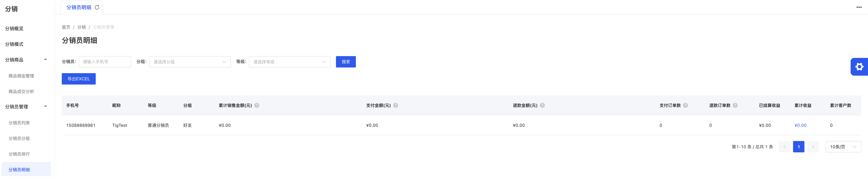This screenshot has width=868, height=179.
Task: Click the 分销 sidebar title
Action: (x=12, y=9)
